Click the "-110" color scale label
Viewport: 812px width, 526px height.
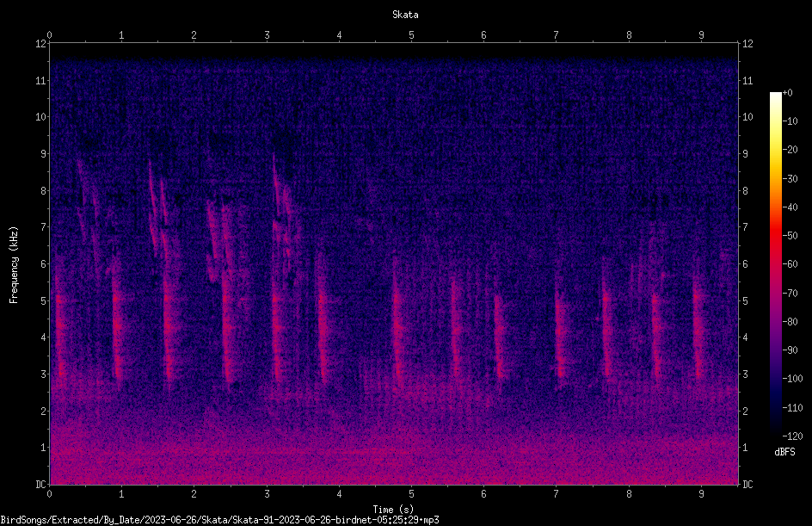click(x=792, y=408)
